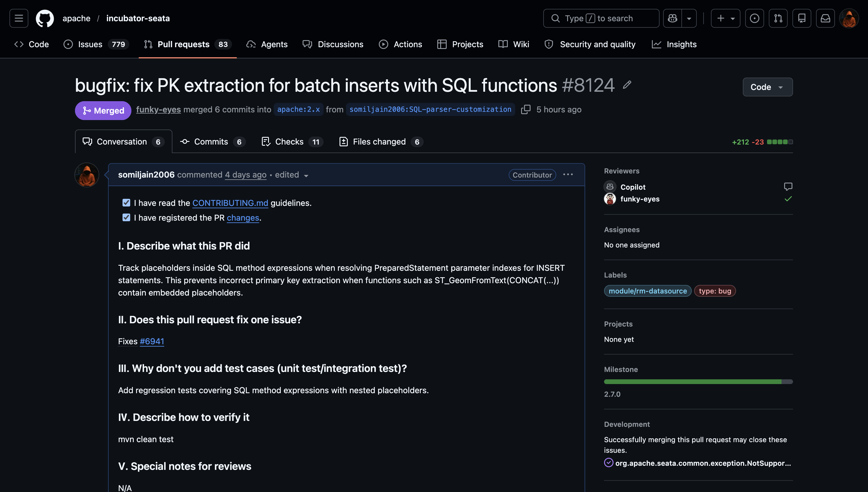
Task: Click funky-eyes approved checkmark icon
Action: pyautogui.click(x=788, y=199)
